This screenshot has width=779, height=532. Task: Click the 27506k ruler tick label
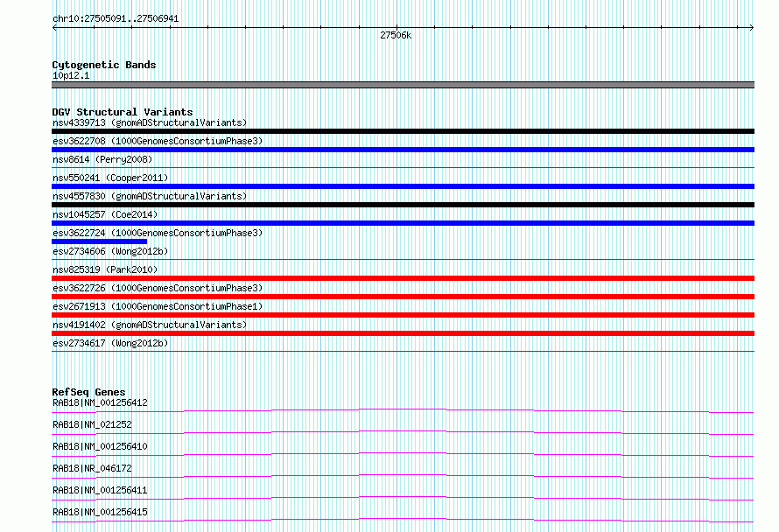(396, 35)
